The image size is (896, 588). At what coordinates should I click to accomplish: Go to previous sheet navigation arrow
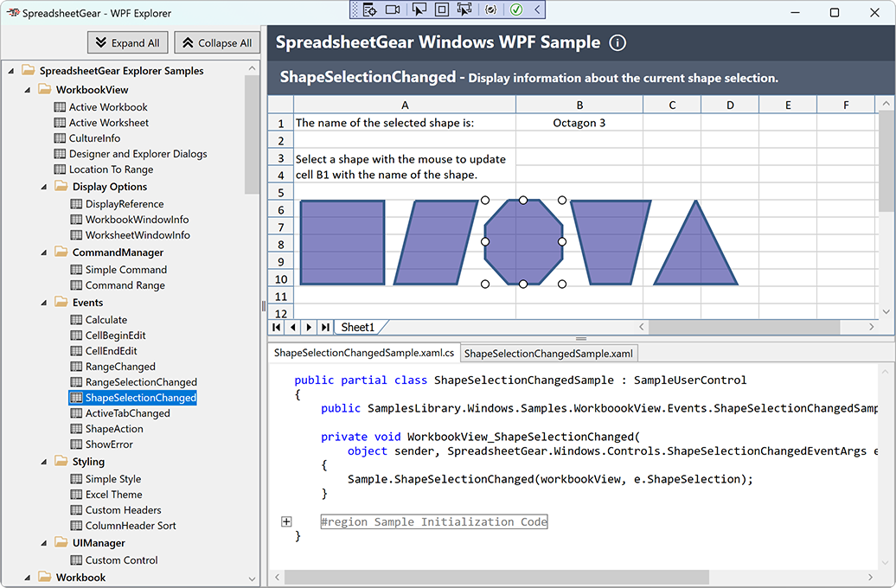point(293,328)
